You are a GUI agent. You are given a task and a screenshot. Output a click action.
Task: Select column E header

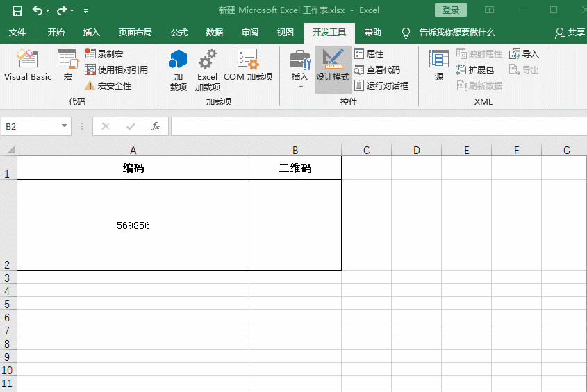click(x=466, y=150)
